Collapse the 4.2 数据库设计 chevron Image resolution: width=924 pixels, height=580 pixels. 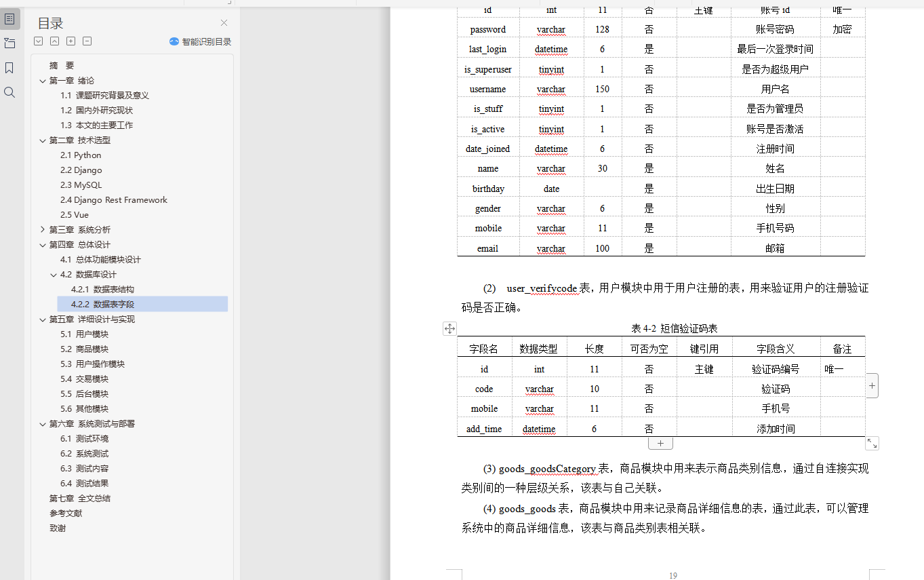54,275
